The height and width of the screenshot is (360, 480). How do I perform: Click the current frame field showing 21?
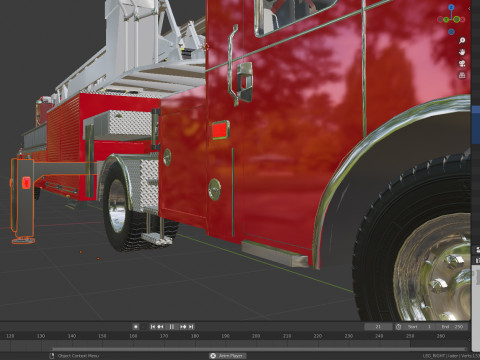378,327
